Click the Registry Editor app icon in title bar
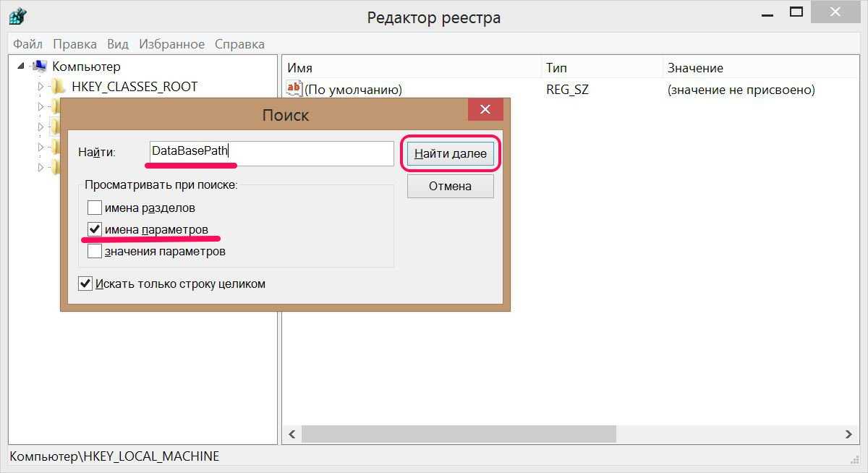The image size is (868, 473). 18,16
